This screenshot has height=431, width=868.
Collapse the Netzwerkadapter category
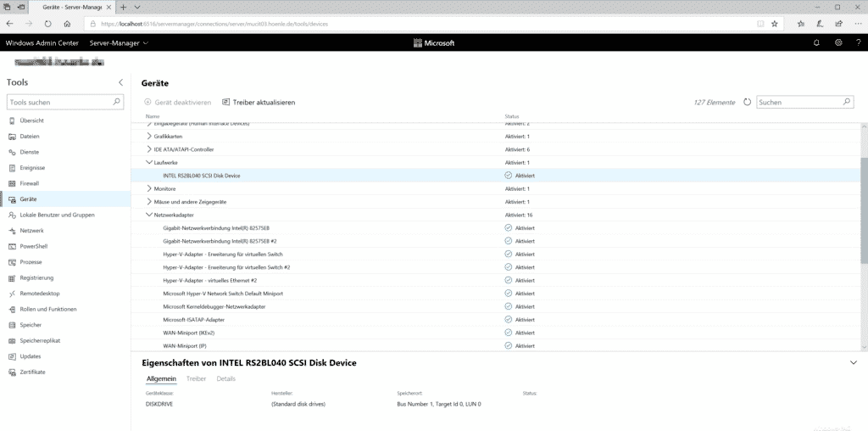pos(149,215)
